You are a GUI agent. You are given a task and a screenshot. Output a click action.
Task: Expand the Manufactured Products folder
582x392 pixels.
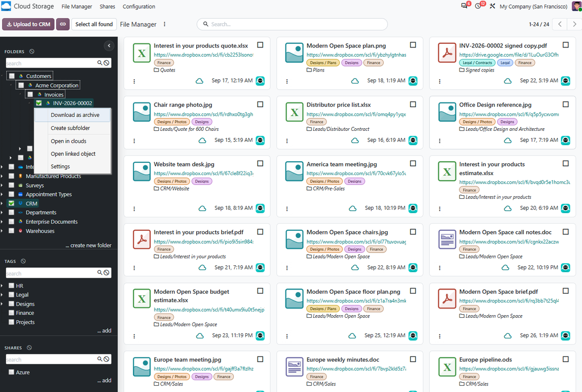coord(2,176)
